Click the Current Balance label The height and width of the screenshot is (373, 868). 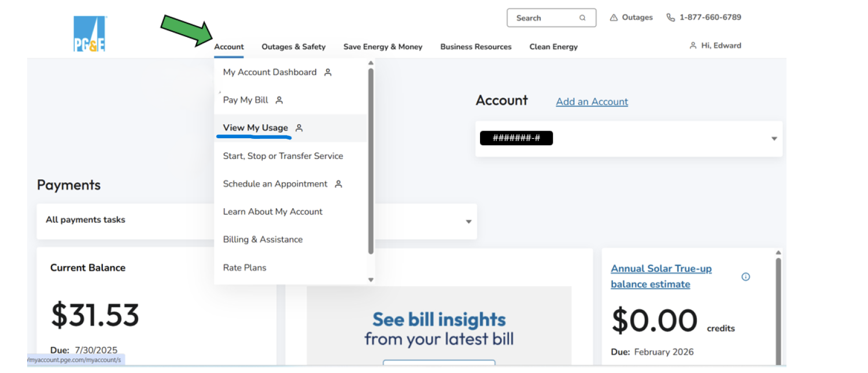(88, 268)
